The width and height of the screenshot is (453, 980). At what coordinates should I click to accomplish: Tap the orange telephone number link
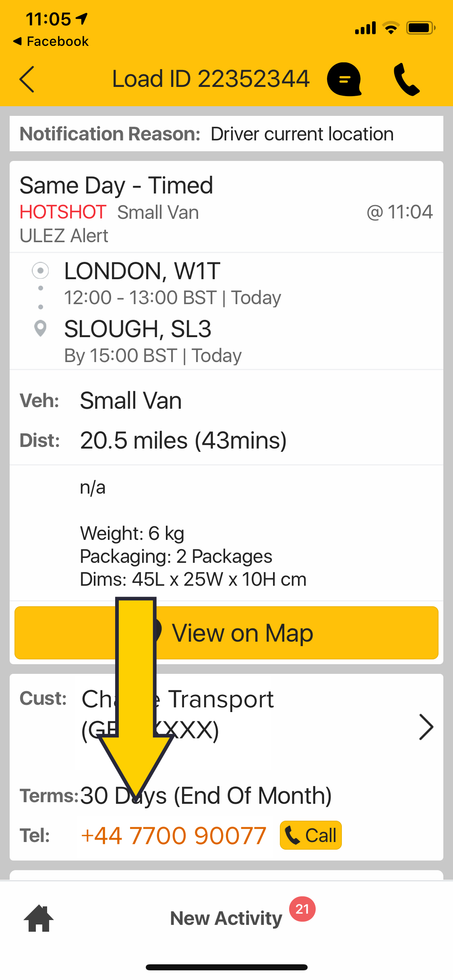(174, 835)
